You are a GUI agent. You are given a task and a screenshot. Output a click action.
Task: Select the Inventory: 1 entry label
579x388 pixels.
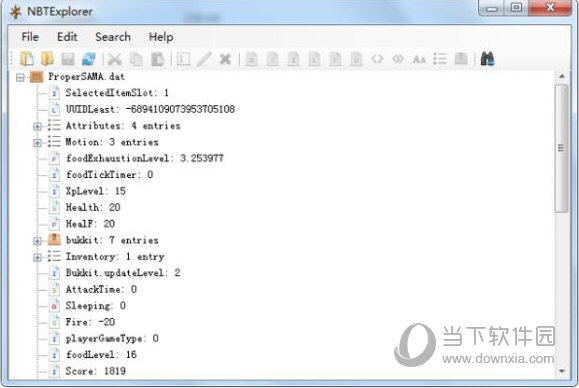(x=115, y=257)
